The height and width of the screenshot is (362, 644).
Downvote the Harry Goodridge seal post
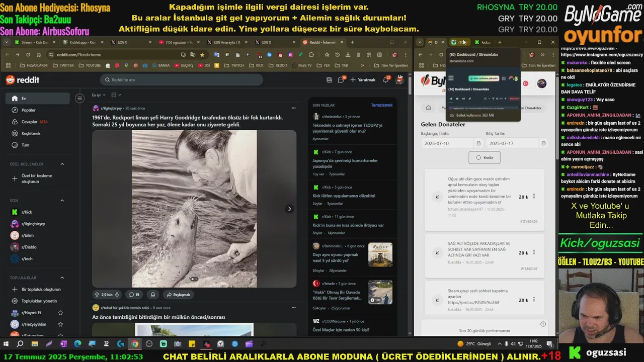(x=117, y=295)
